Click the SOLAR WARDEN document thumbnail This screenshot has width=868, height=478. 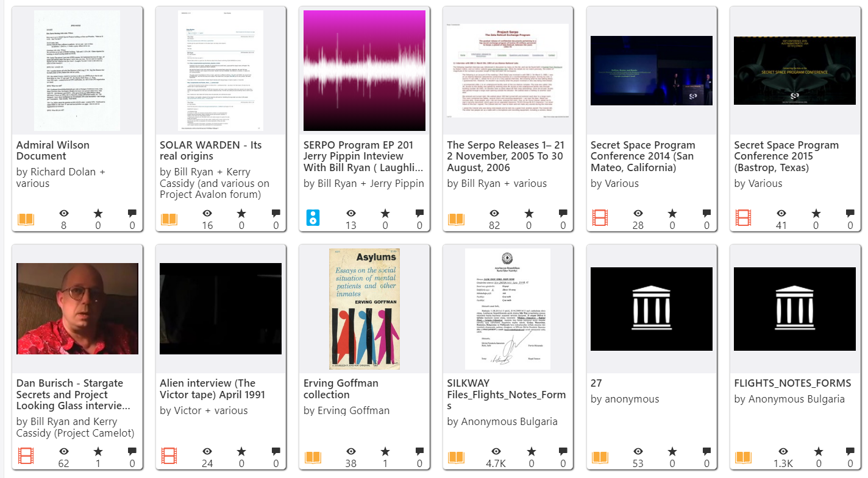click(221, 70)
